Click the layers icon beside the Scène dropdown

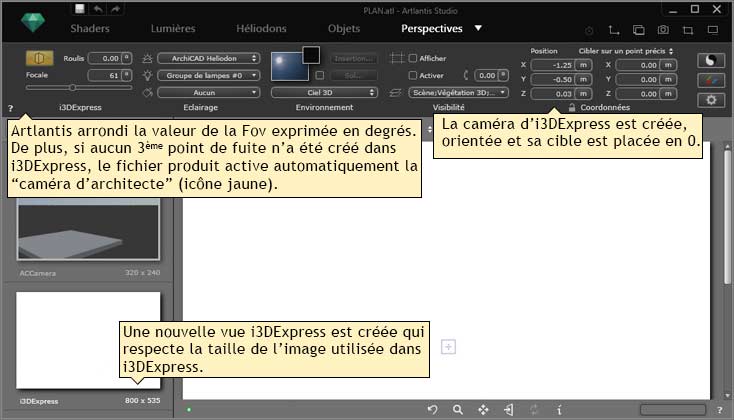[396, 93]
